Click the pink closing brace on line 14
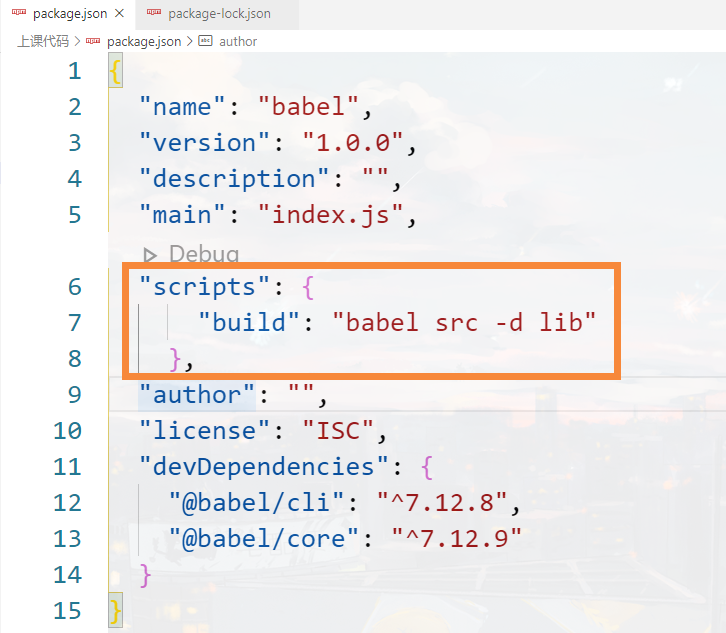The image size is (726, 633). tap(145, 575)
